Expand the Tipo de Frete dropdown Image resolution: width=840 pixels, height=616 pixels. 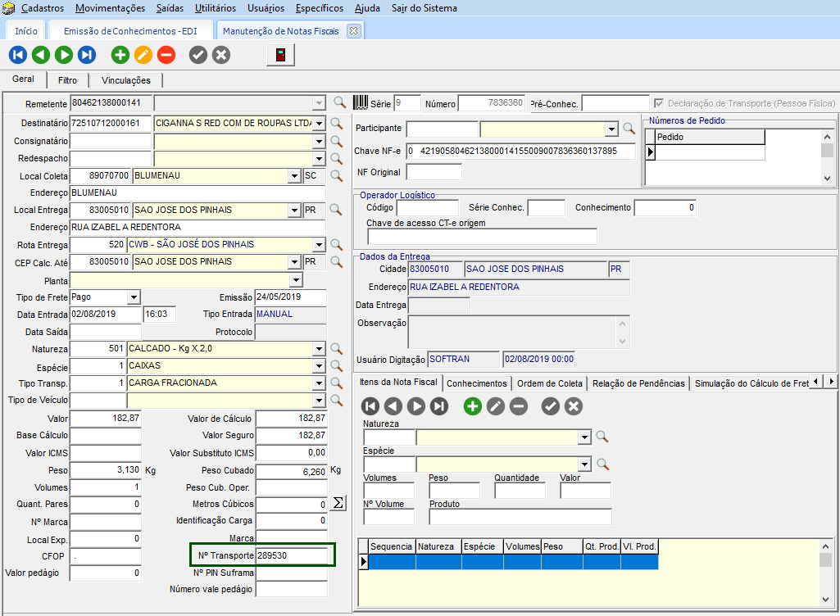[134, 297]
